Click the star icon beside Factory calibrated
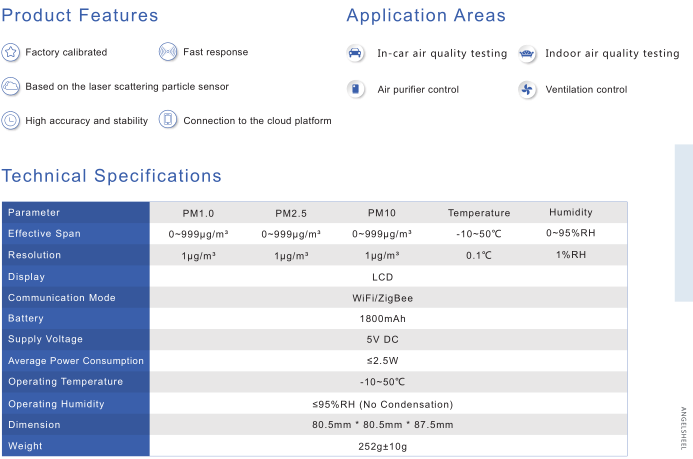693x459 pixels. pyautogui.click(x=11, y=52)
